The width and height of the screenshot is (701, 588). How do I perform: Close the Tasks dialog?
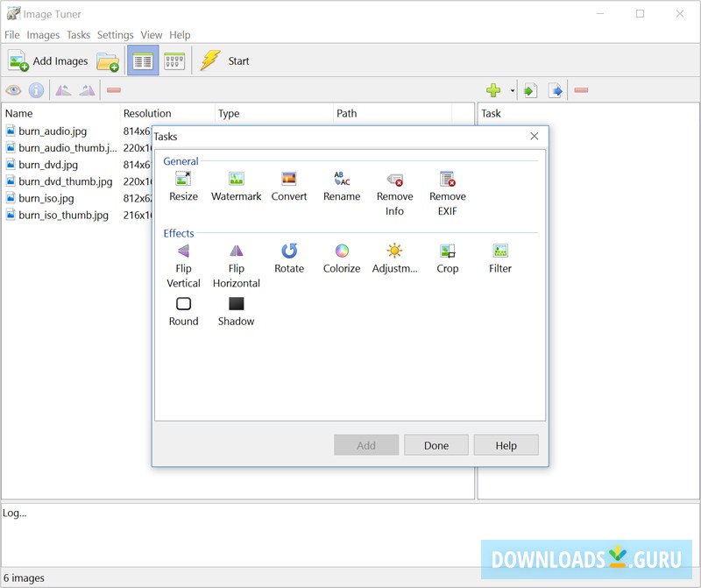pos(535,137)
